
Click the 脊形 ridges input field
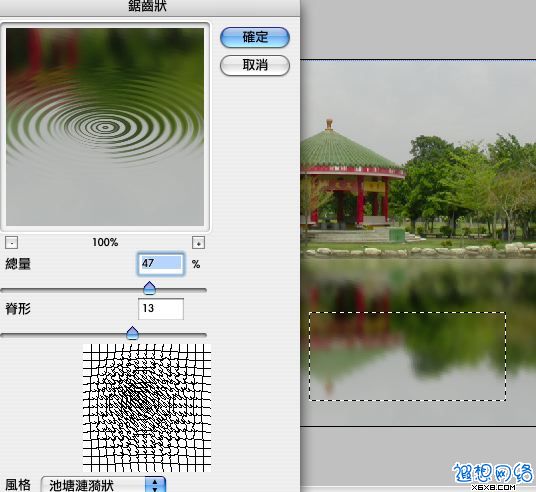pos(161,309)
